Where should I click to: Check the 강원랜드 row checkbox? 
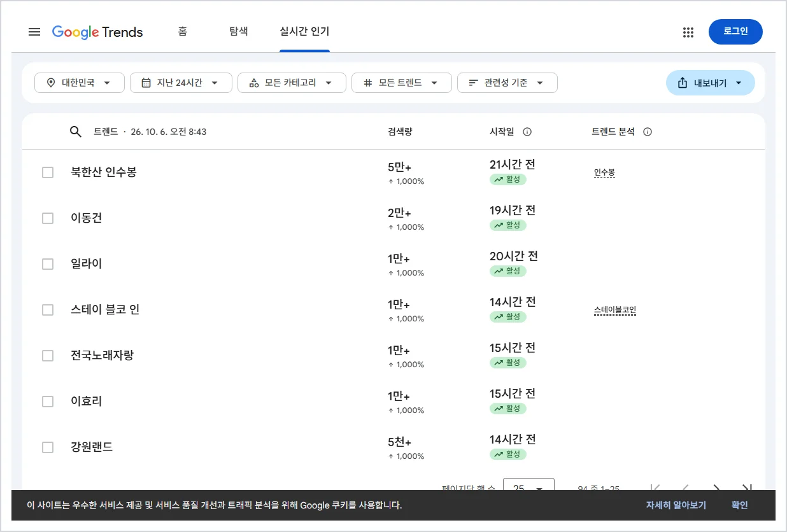point(48,447)
